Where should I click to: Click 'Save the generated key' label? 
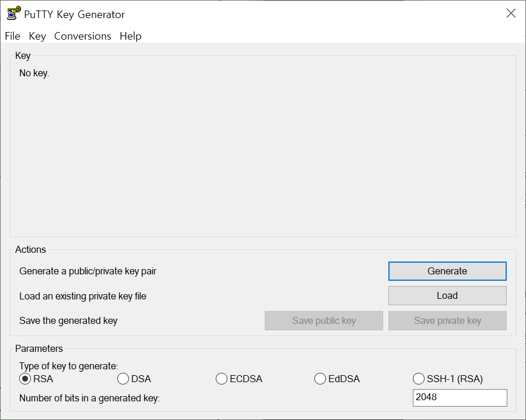68,321
